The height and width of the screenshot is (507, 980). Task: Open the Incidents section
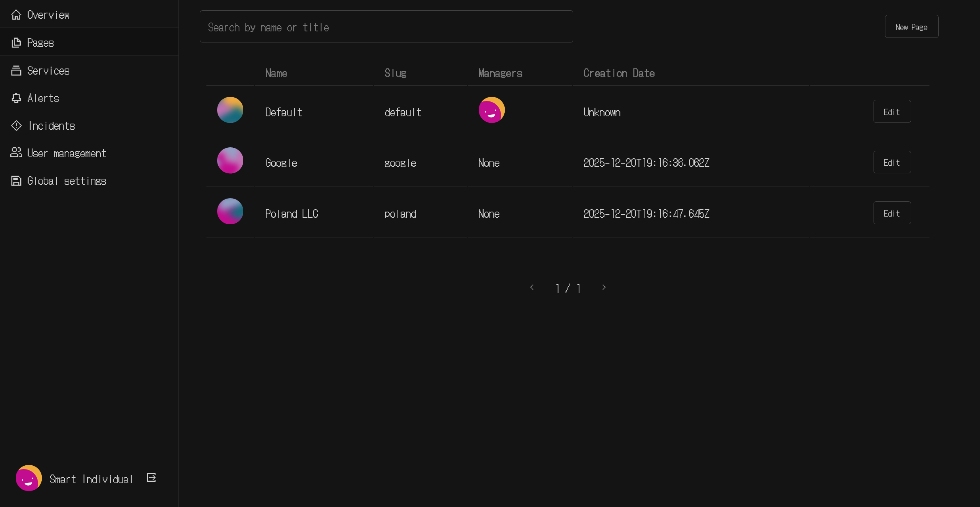51,126
